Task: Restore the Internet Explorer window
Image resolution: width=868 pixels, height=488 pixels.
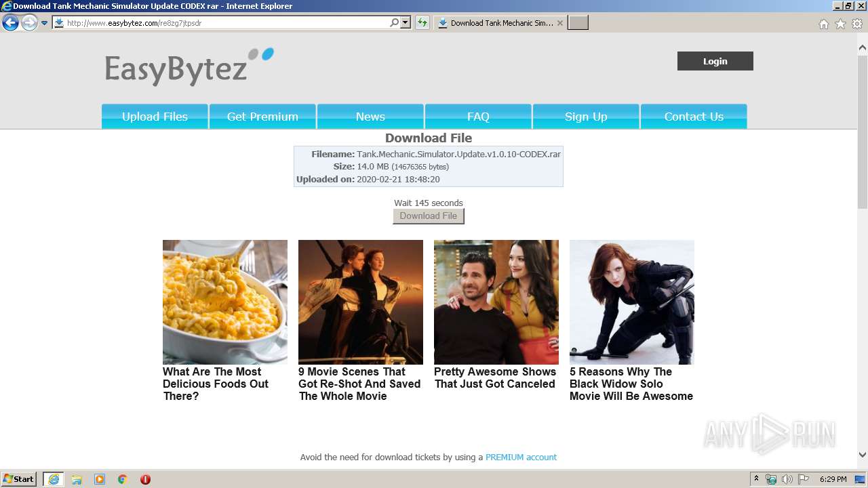Action: click(848, 6)
